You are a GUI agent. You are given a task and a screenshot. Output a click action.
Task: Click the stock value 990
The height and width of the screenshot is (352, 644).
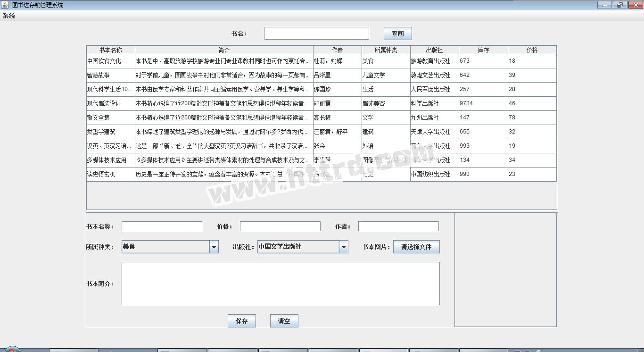483,174
